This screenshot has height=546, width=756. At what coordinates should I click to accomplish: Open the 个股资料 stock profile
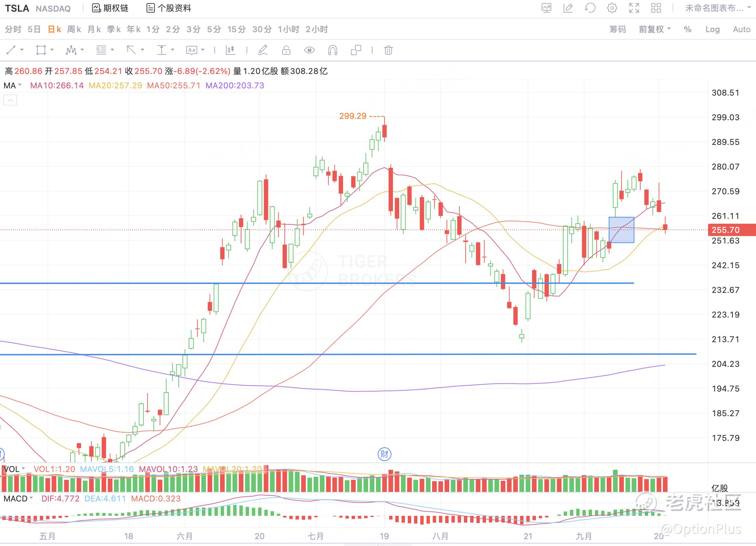169,8
